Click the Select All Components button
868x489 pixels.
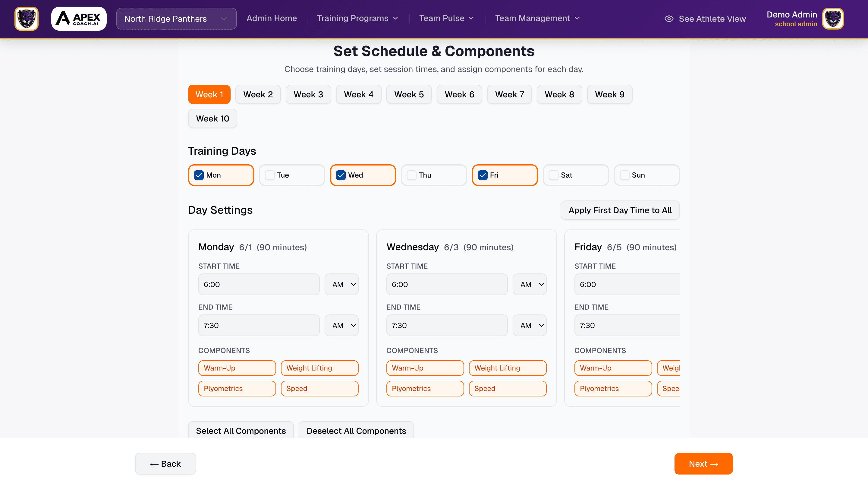(241, 430)
